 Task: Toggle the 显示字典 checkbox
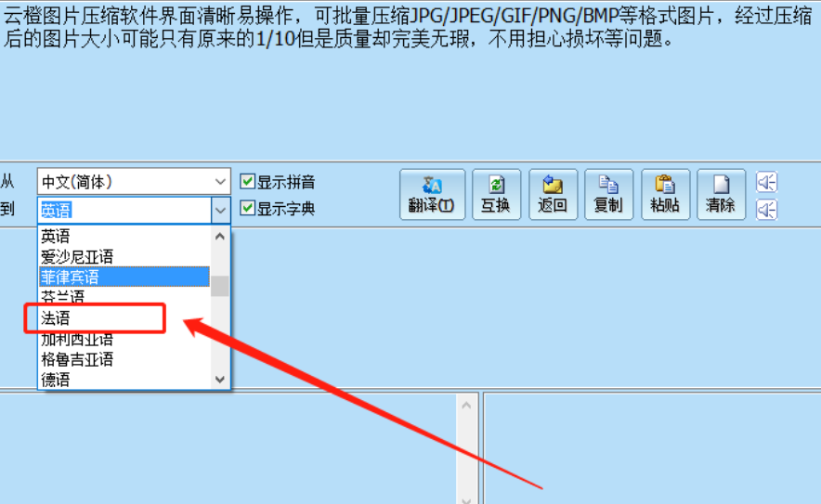247,208
